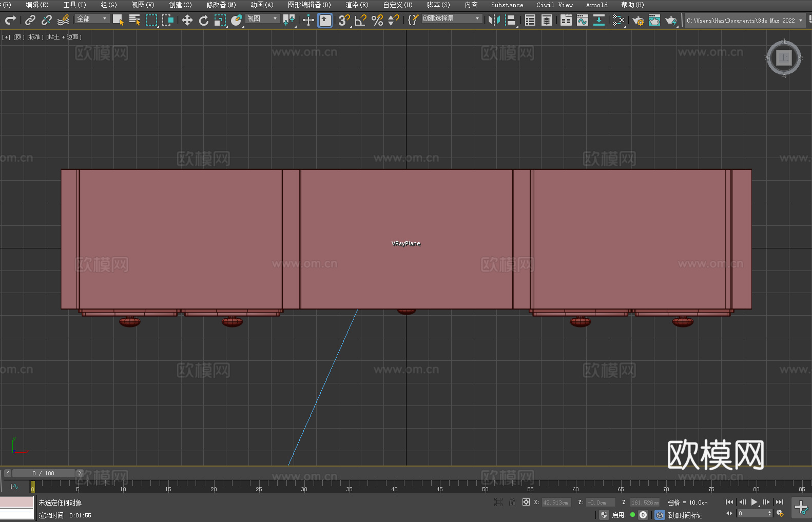Open the Rendered Frame Window icon

[x=654, y=20]
